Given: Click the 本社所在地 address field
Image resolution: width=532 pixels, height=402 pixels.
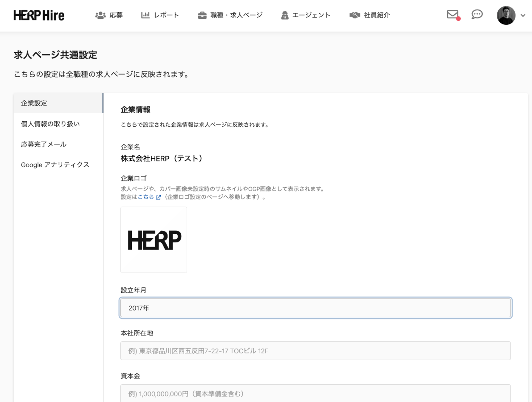Looking at the screenshot, I should tap(315, 351).
